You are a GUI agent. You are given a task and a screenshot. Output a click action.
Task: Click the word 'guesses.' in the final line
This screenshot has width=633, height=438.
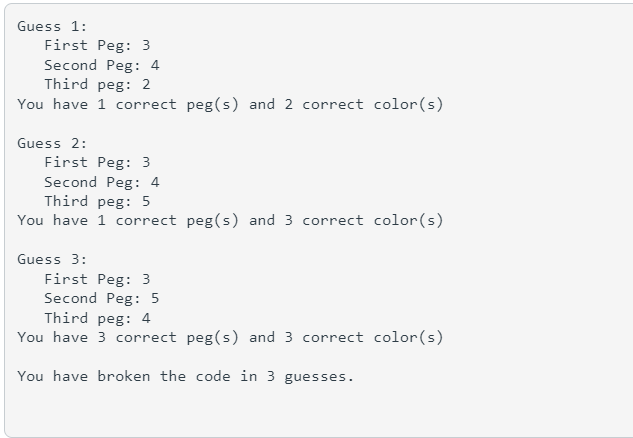pos(319,377)
